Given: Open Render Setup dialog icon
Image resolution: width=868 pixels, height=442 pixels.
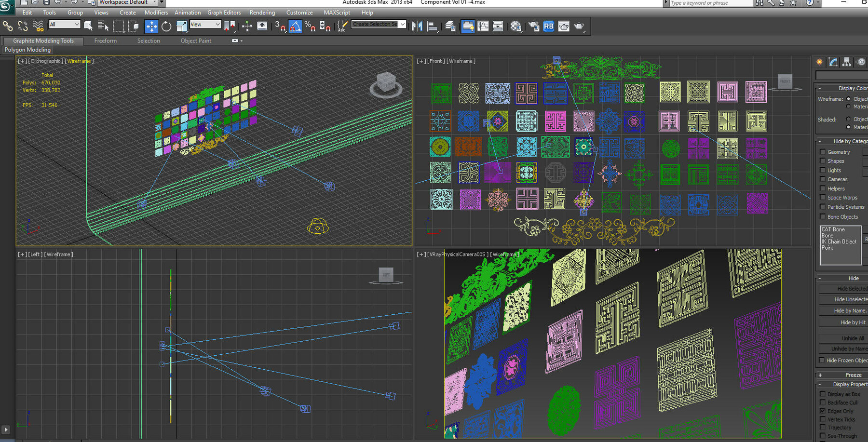Looking at the screenshot, I should 533,26.
